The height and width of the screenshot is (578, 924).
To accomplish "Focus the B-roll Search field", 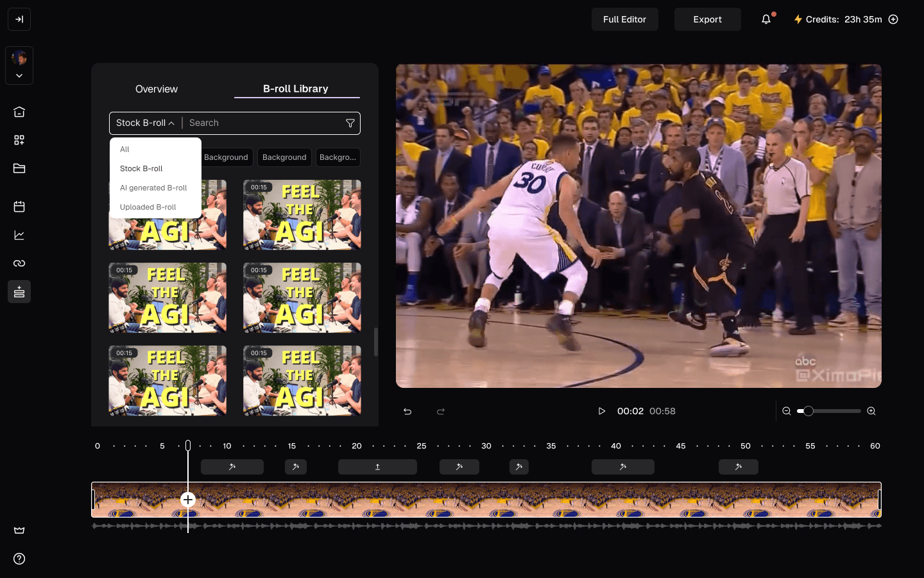I will point(263,123).
